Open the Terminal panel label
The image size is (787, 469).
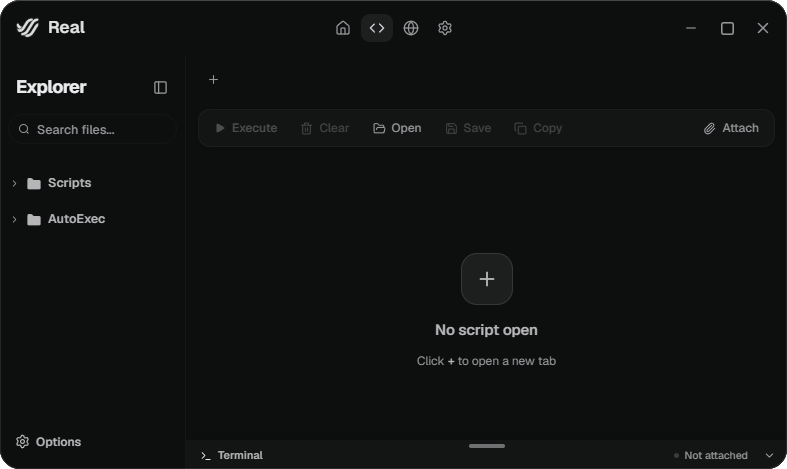tap(232, 455)
